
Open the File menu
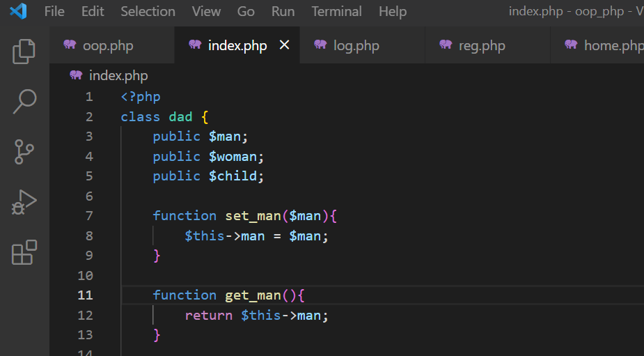tap(54, 12)
